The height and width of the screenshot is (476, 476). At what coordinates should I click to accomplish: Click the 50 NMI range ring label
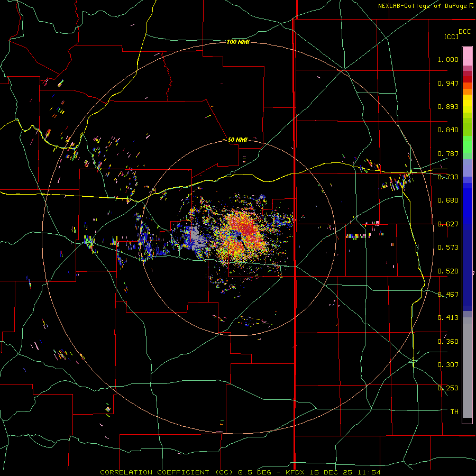point(237,140)
